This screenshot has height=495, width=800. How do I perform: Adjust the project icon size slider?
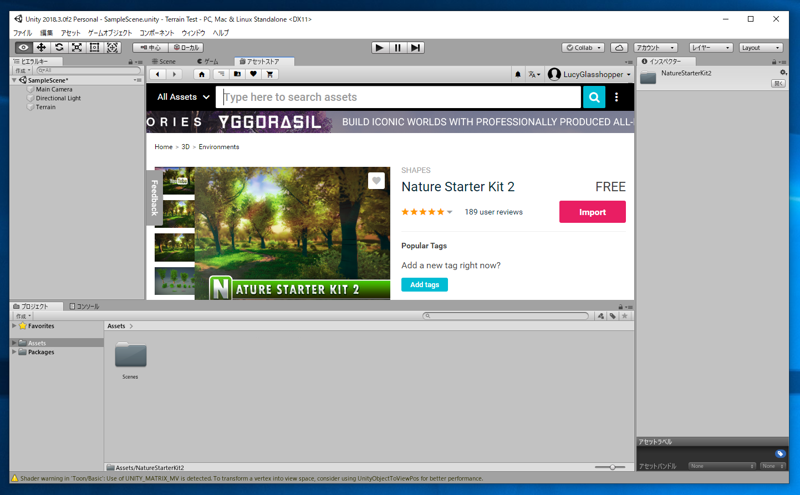pyautogui.click(x=611, y=467)
